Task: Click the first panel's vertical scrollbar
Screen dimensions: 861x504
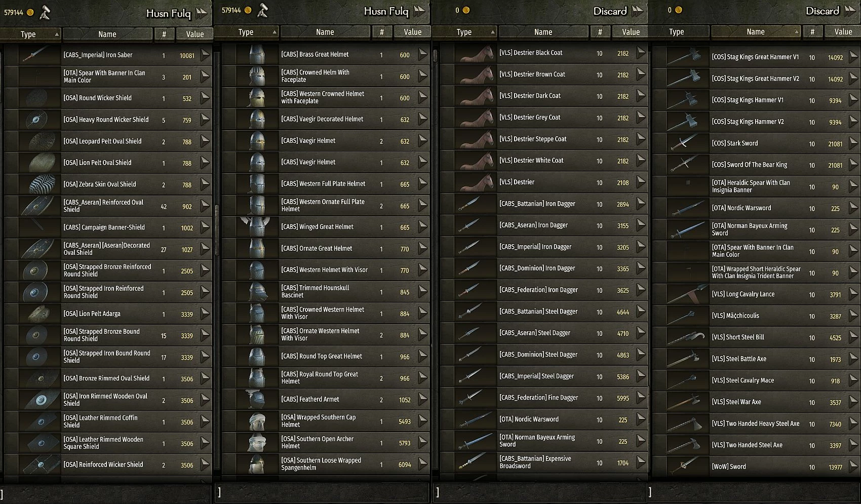Action: 217,263
